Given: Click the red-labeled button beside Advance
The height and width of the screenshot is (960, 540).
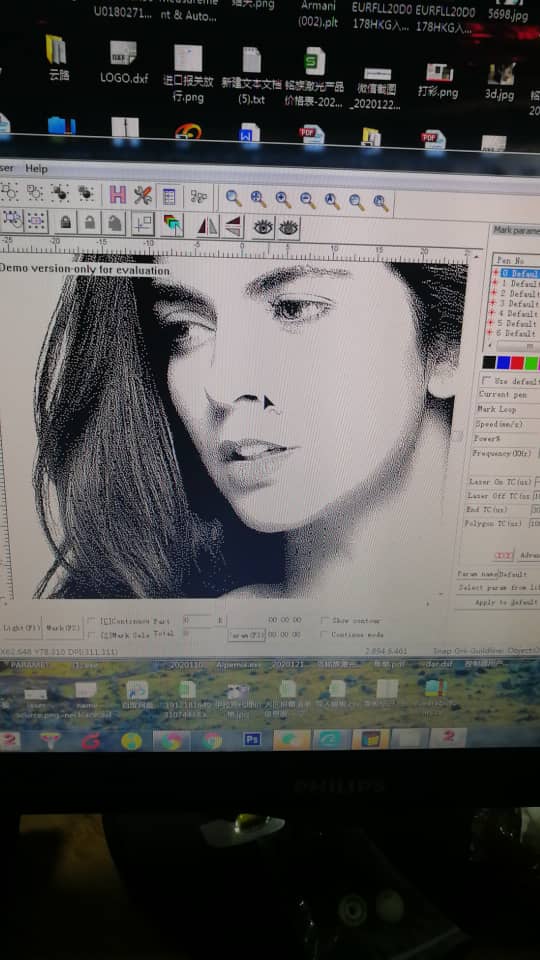Looking at the screenshot, I should pos(503,555).
